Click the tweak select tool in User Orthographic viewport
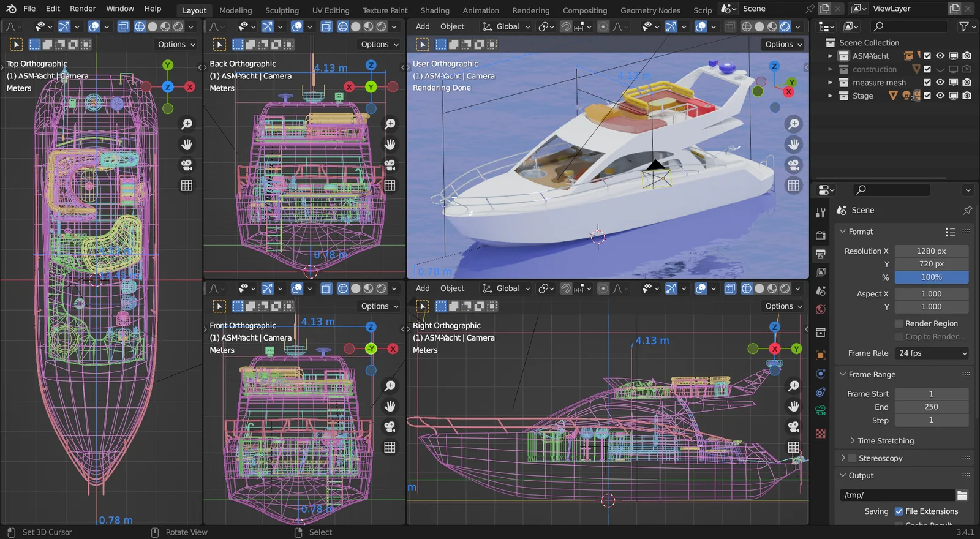The width and height of the screenshot is (980, 539). point(423,44)
